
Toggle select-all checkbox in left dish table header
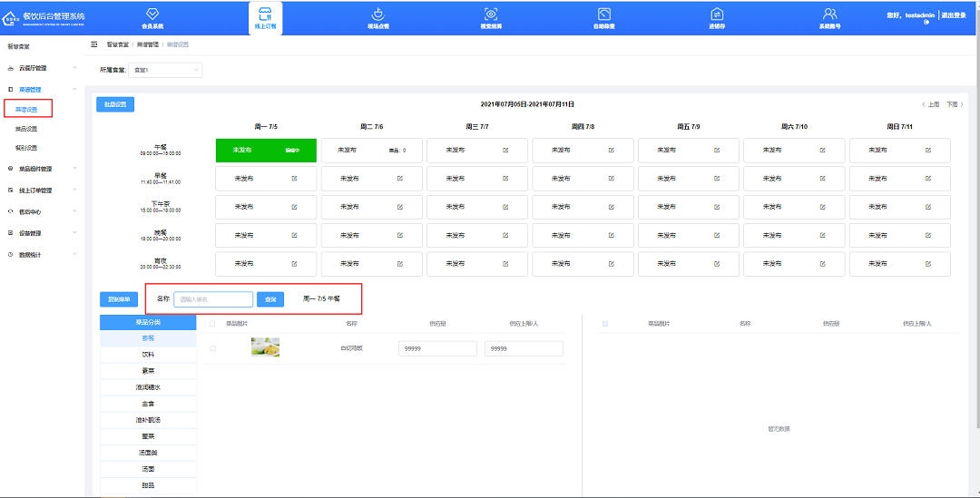(x=213, y=323)
